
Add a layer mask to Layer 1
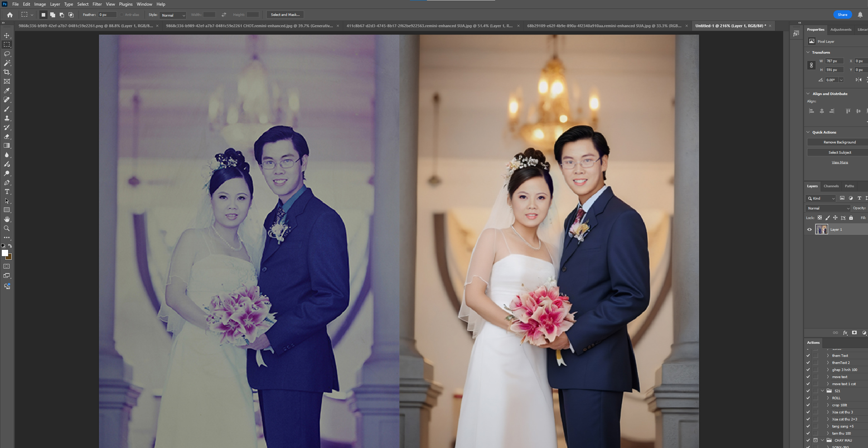pos(854,332)
